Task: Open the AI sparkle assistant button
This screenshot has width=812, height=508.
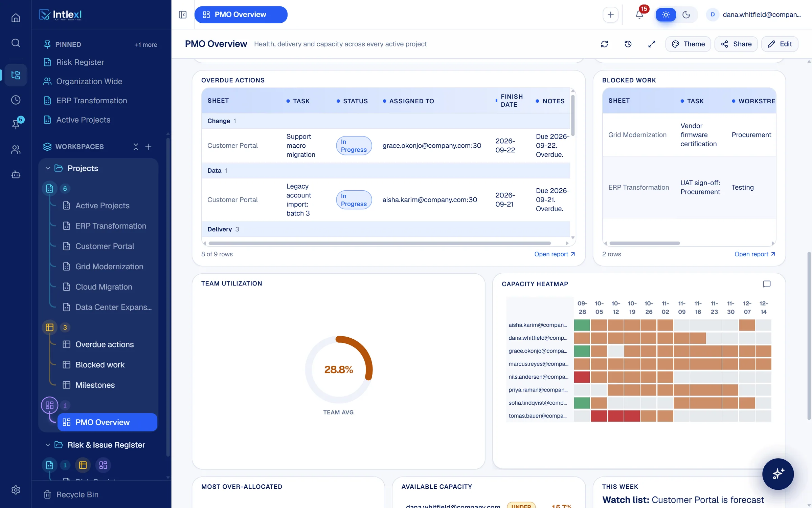Action: pyautogui.click(x=778, y=474)
